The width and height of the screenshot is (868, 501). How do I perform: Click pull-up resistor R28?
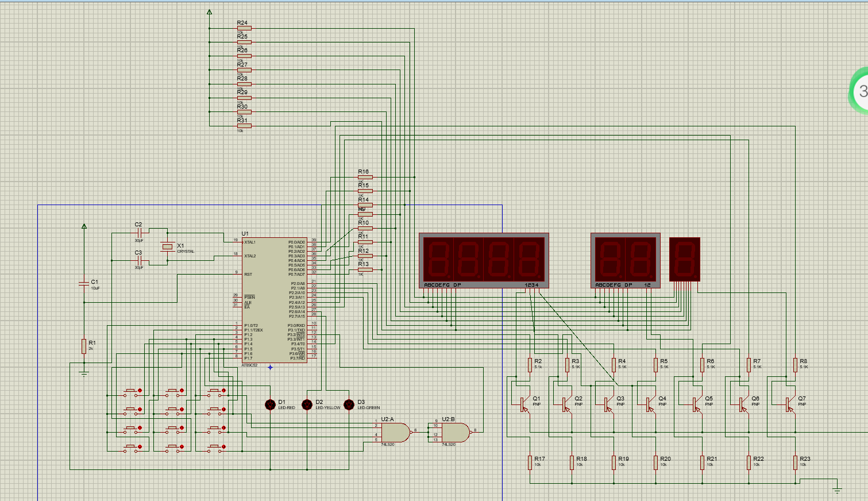coord(244,84)
